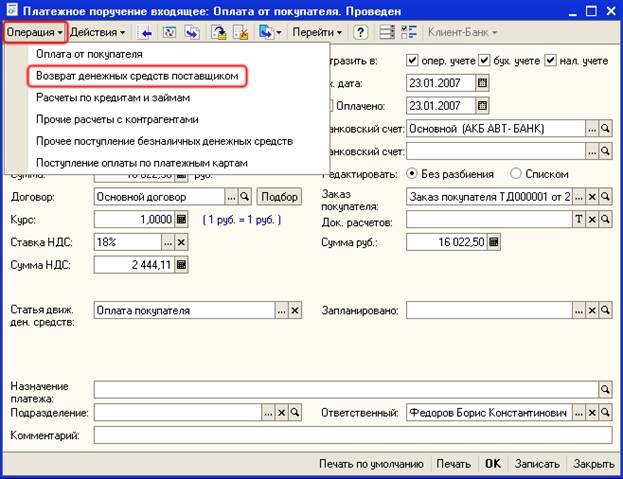Viewport: 623px width, 479px height.
Task: Click the help question mark icon
Action: [x=360, y=32]
